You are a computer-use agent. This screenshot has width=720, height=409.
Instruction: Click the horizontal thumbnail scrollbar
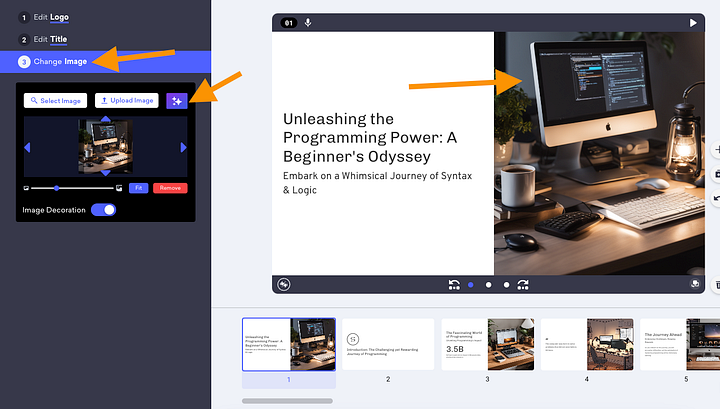coord(287,401)
